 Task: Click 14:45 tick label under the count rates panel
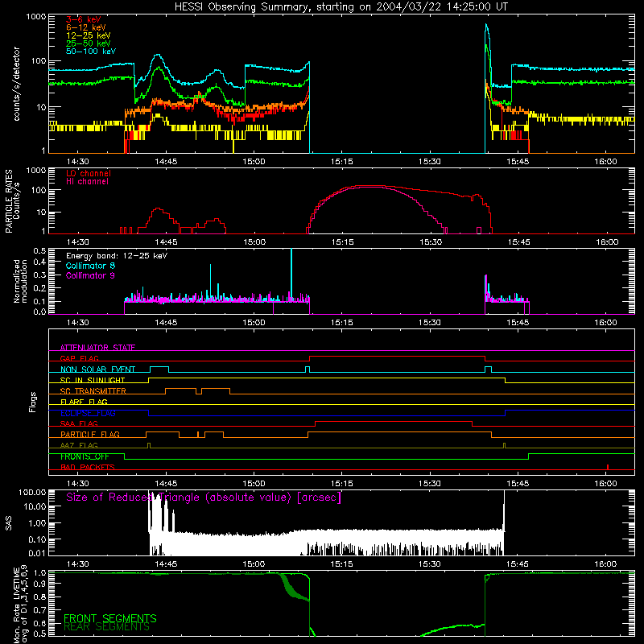tap(166, 162)
